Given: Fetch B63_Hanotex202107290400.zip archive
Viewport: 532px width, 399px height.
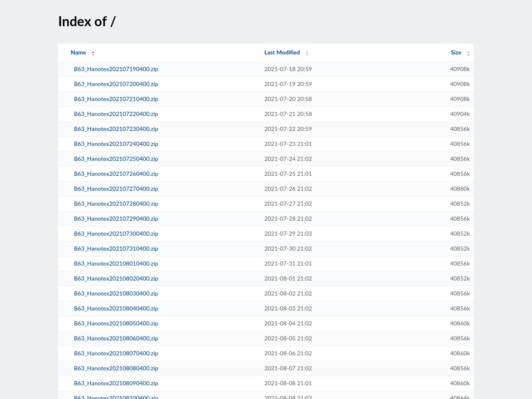Looking at the screenshot, I should pos(116,219).
